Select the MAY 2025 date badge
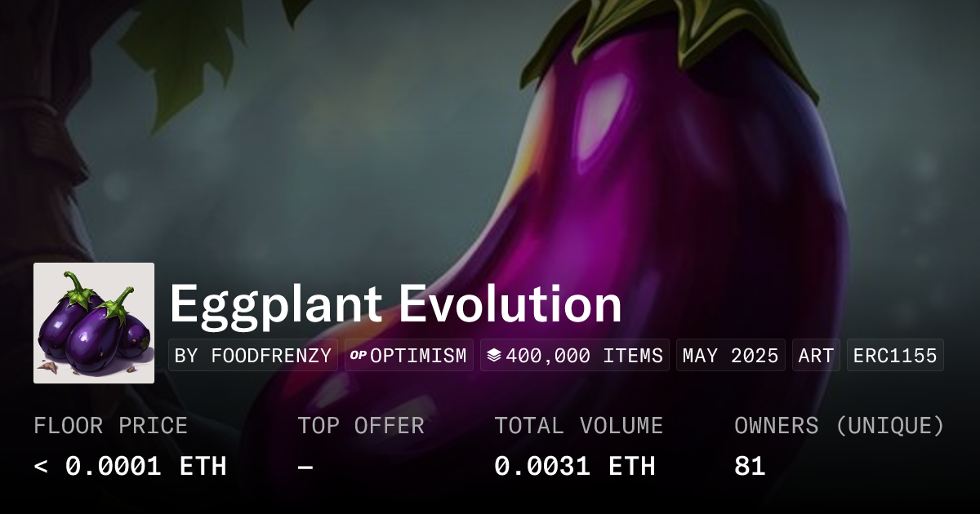This screenshot has height=514, width=980. coord(730,356)
